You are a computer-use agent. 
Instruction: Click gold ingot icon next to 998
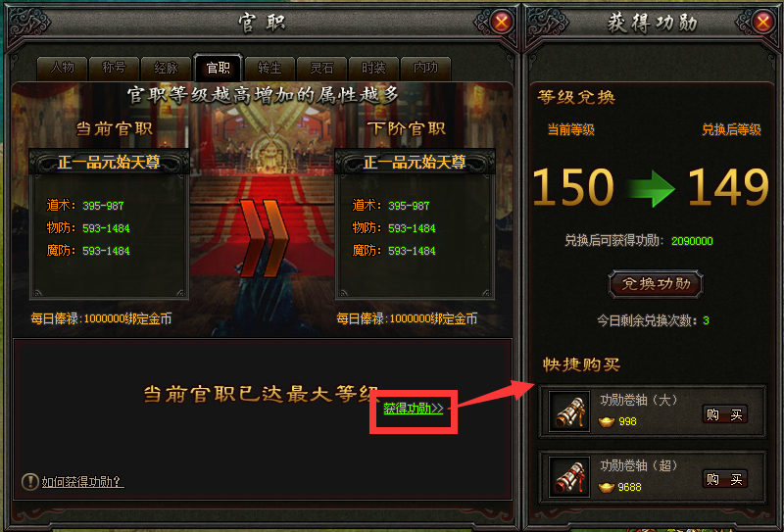pos(607,422)
